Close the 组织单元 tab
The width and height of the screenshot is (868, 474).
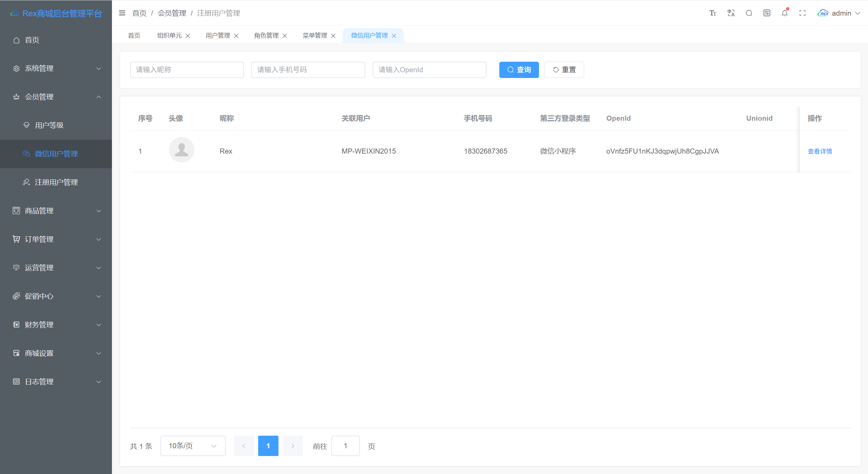[x=188, y=36]
